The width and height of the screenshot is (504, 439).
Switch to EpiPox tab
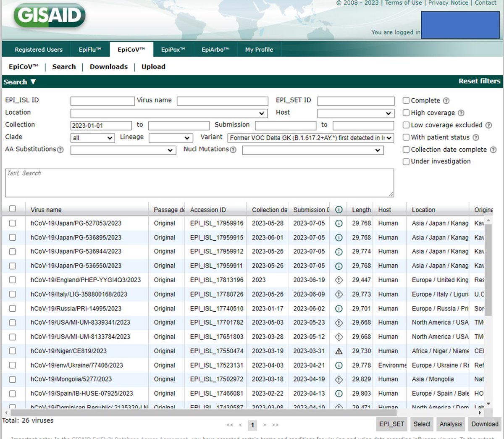point(173,50)
